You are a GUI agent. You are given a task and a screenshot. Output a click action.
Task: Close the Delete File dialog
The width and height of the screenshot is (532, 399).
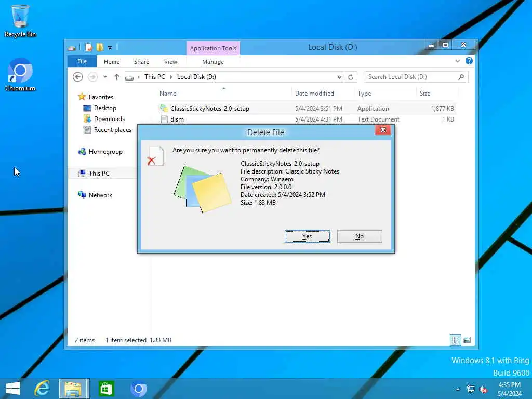click(383, 130)
